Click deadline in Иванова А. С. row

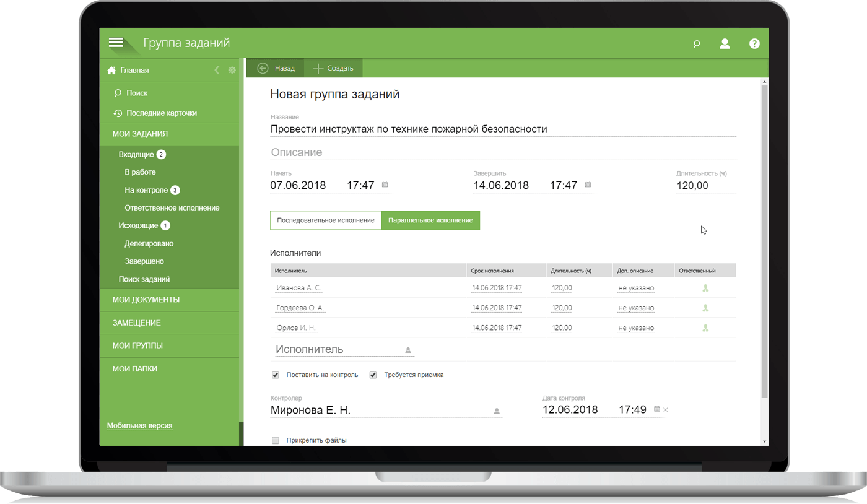(497, 288)
